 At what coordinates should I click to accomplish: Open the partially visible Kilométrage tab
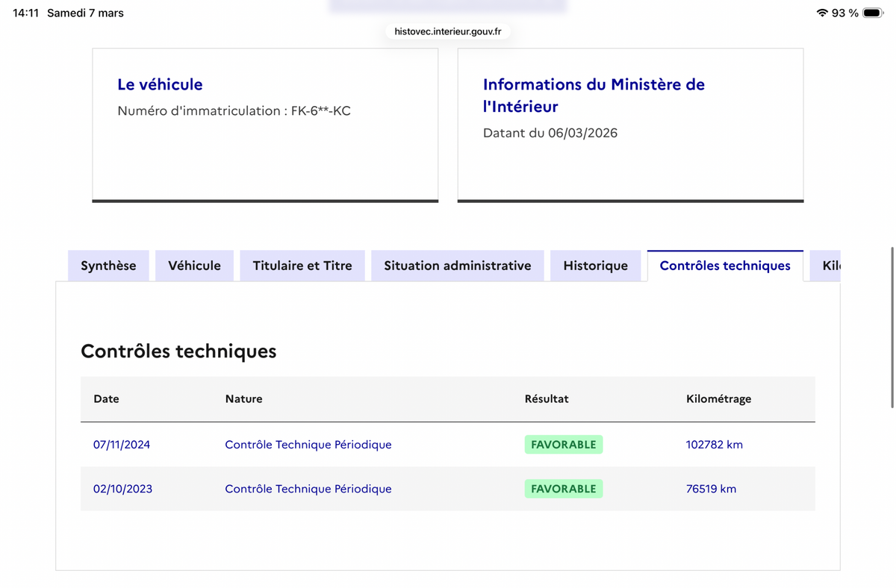pos(826,266)
